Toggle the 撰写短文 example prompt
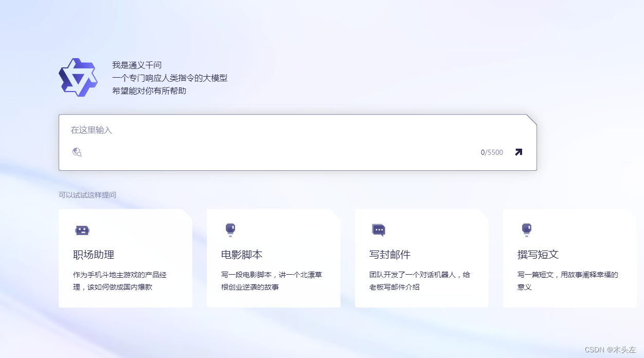The width and height of the screenshot is (644, 358). point(569,257)
